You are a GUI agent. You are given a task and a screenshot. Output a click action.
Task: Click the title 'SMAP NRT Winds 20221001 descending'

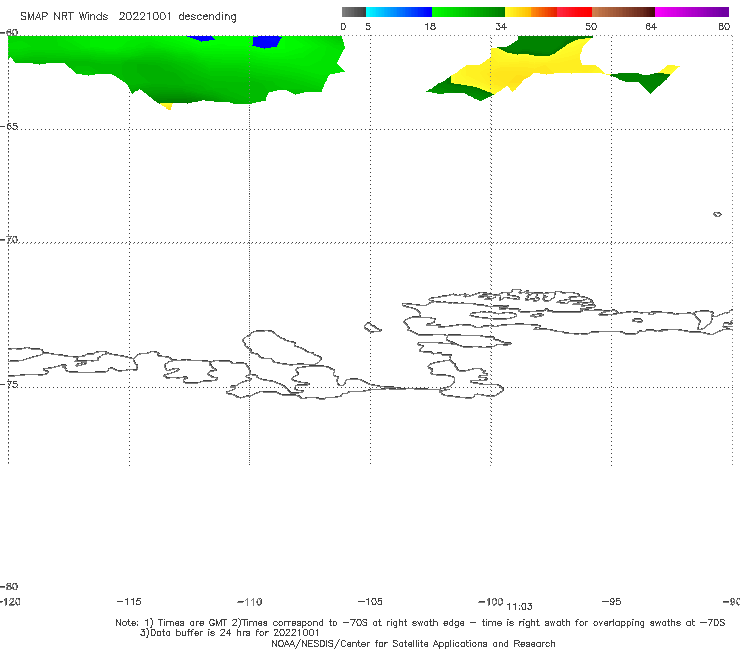[128, 17]
